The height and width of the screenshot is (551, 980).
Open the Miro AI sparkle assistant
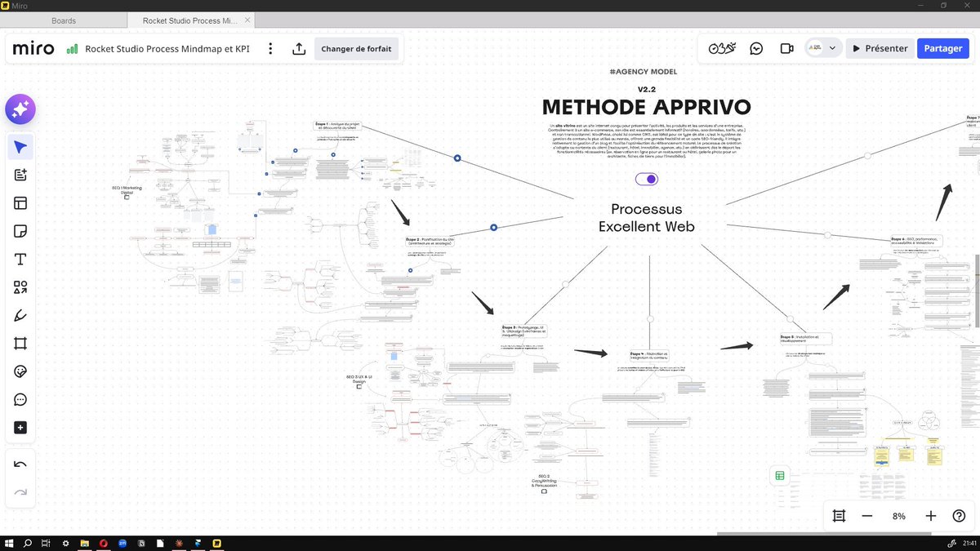pos(20,109)
